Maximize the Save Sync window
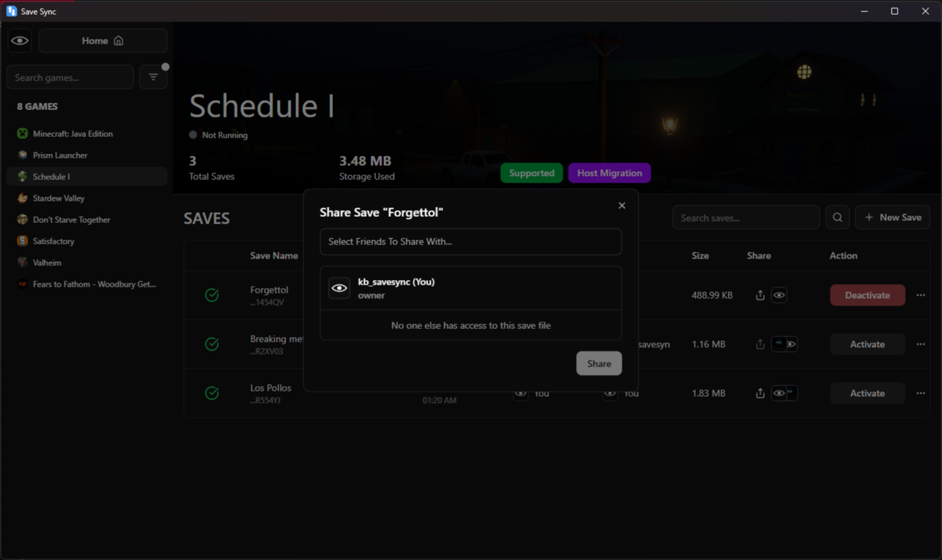The image size is (942, 560). point(894,11)
